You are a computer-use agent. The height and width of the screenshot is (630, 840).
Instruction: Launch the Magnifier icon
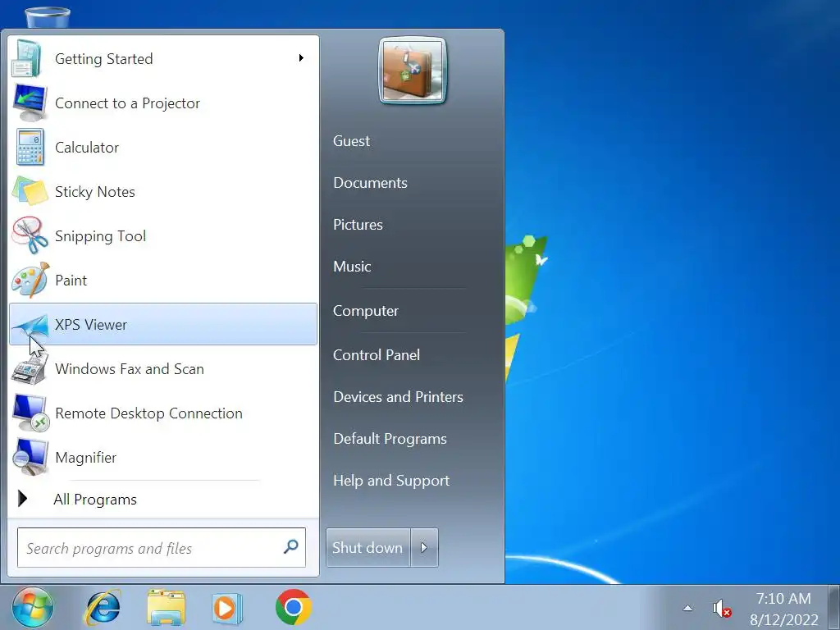30,457
